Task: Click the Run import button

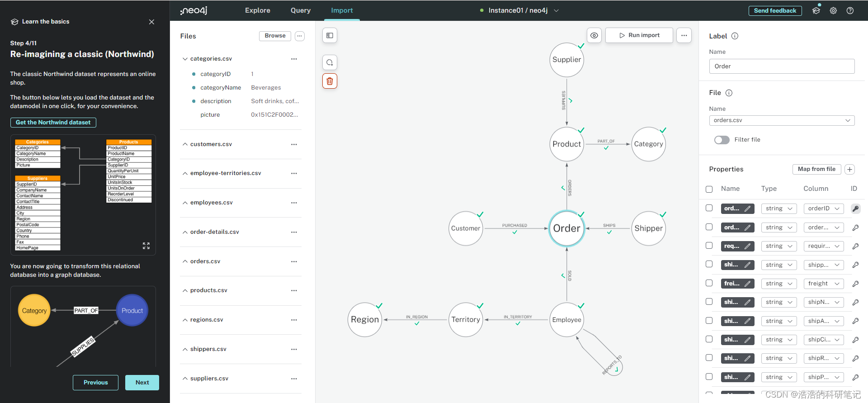Action: coord(639,35)
